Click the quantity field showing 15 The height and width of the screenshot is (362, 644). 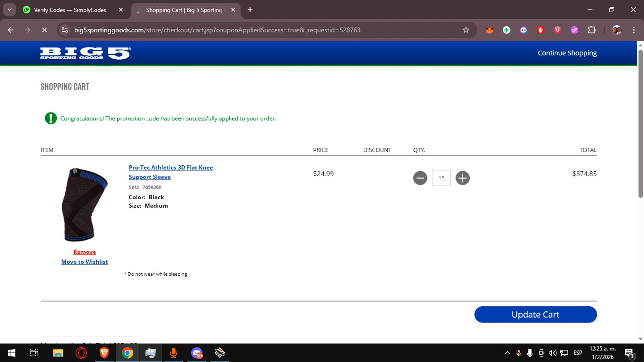(441, 178)
